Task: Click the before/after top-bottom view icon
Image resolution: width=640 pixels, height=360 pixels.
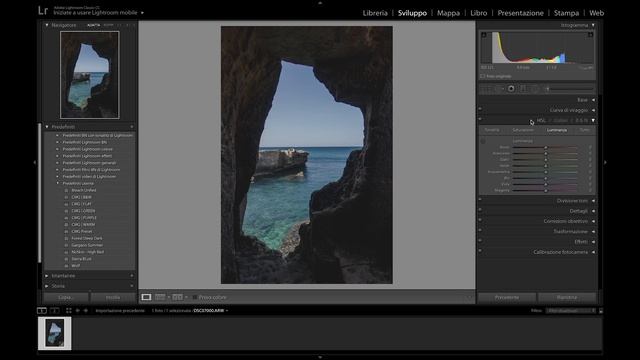Action: 177,297
